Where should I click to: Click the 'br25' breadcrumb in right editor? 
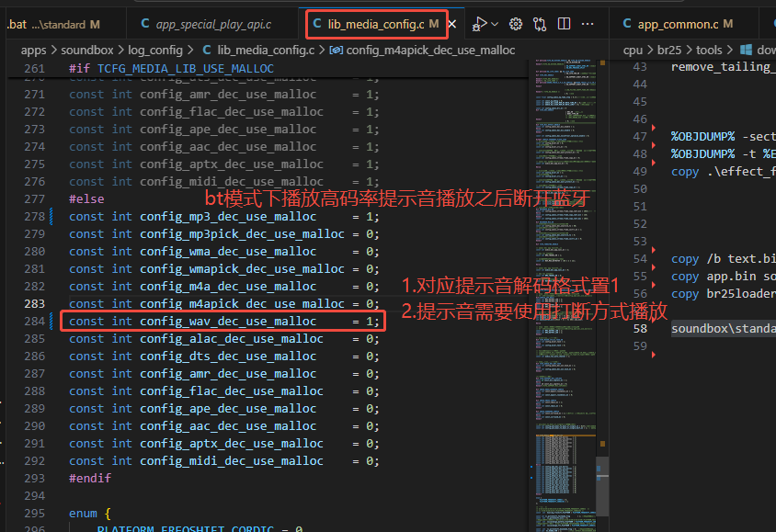click(x=669, y=50)
